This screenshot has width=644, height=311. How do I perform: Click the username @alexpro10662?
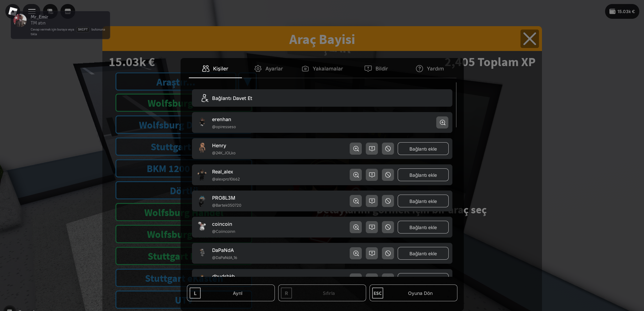tap(226, 179)
